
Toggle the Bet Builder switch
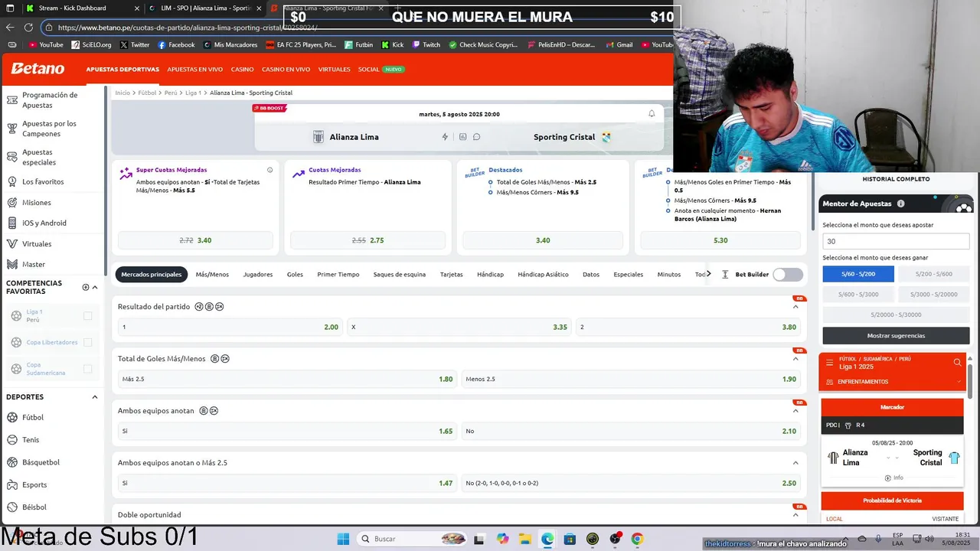(x=788, y=274)
